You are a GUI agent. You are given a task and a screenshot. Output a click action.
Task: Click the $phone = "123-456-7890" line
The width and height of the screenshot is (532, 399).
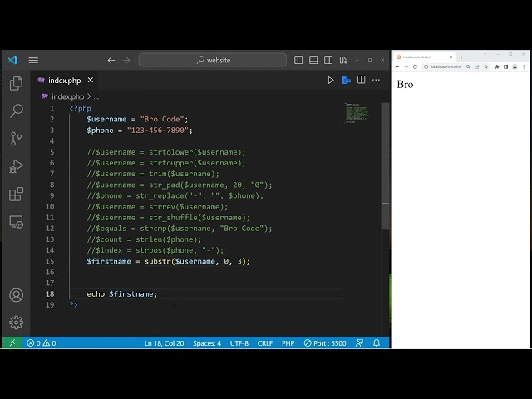(140, 131)
